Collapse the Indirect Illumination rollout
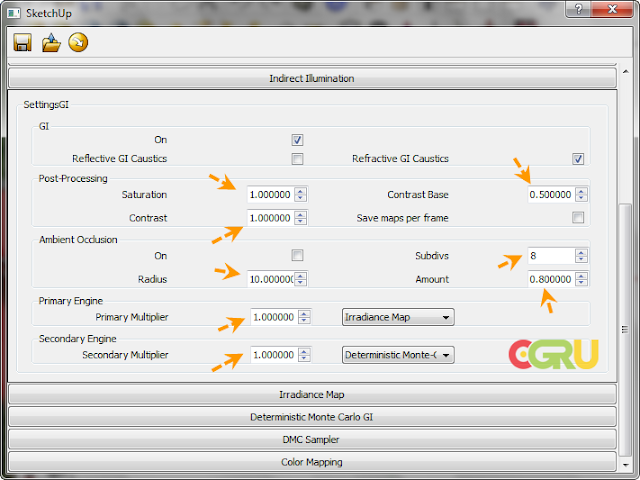This screenshot has height=480, width=640. pos(312,78)
